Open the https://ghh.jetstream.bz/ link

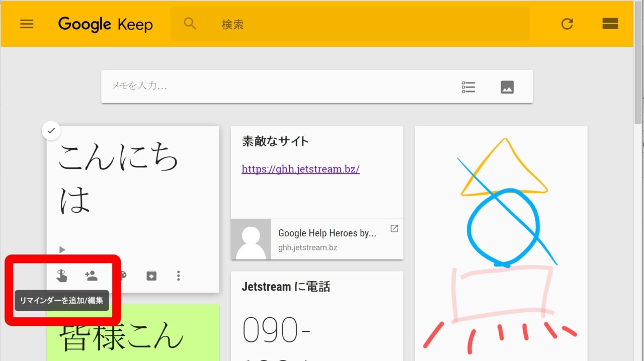[300, 169]
